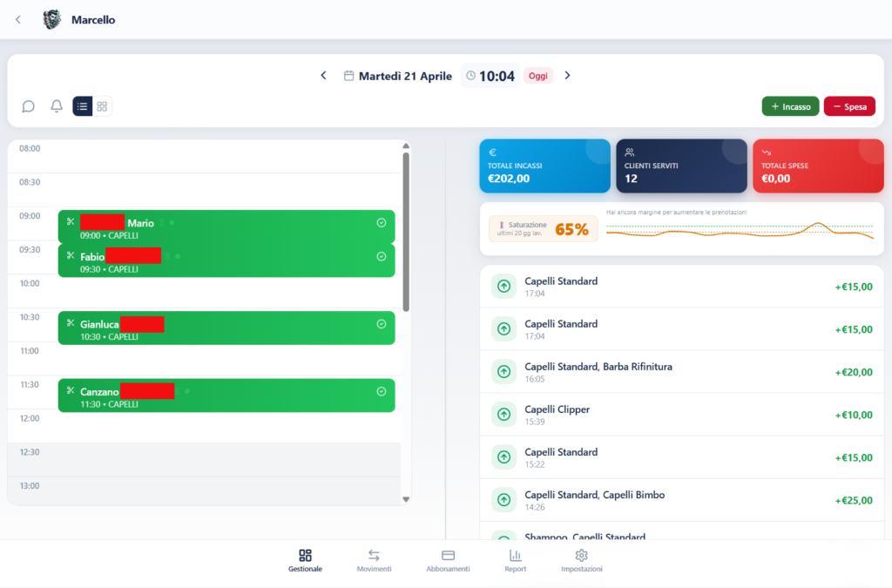Click the check icon on Fabio's appointment

(x=382, y=256)
